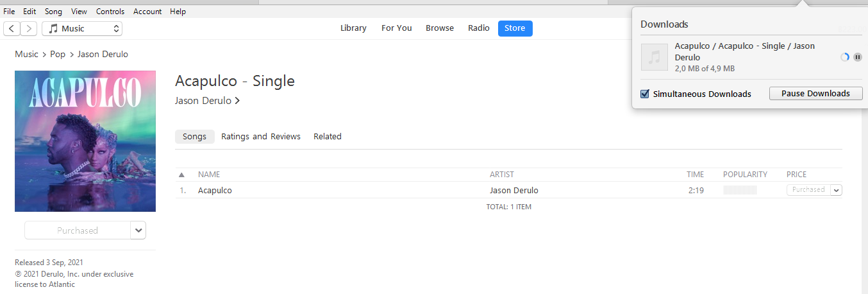Open the Edit menu
The image size is (868, 294).
29,12
